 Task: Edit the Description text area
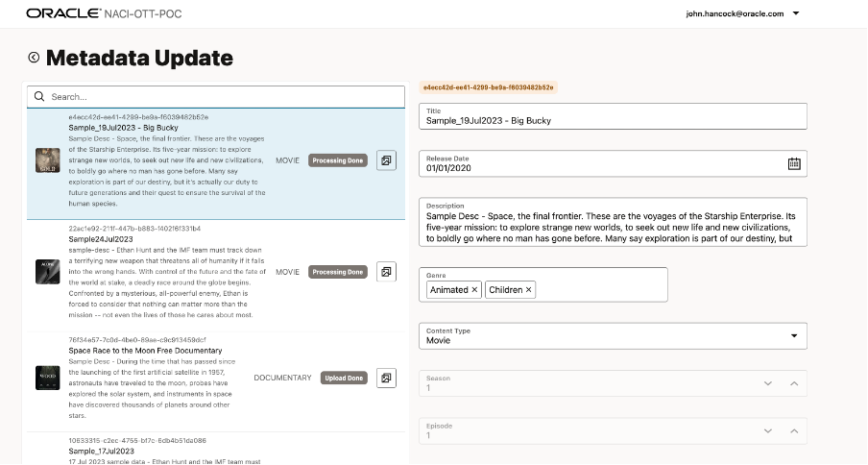[x=613, y=222]
